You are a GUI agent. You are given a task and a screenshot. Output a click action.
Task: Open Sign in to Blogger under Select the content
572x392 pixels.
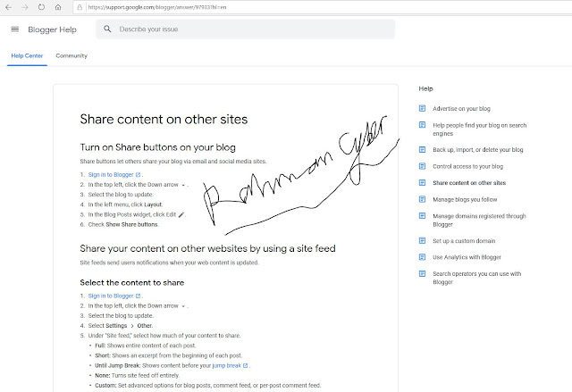pyautogui.click(x=111, y=296)
